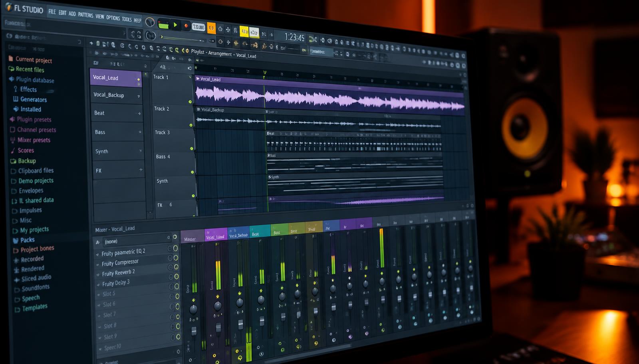639x364 pixels.
Task: Open the ADD menu
Action: (x=72, y=14)
